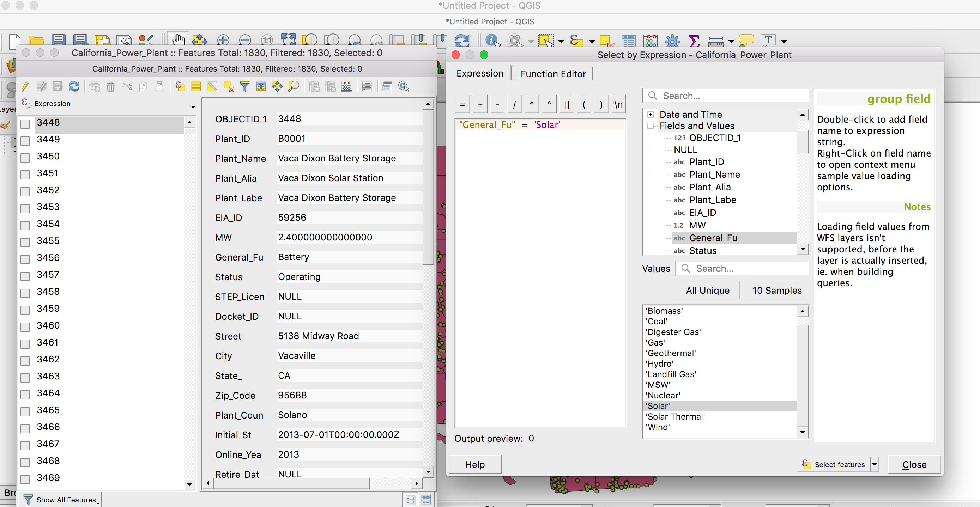Click Select all features icon

(196, 87)
